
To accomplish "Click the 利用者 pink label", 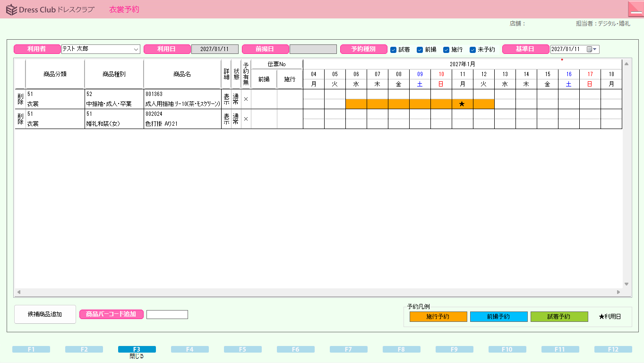I will coord(37,49).
